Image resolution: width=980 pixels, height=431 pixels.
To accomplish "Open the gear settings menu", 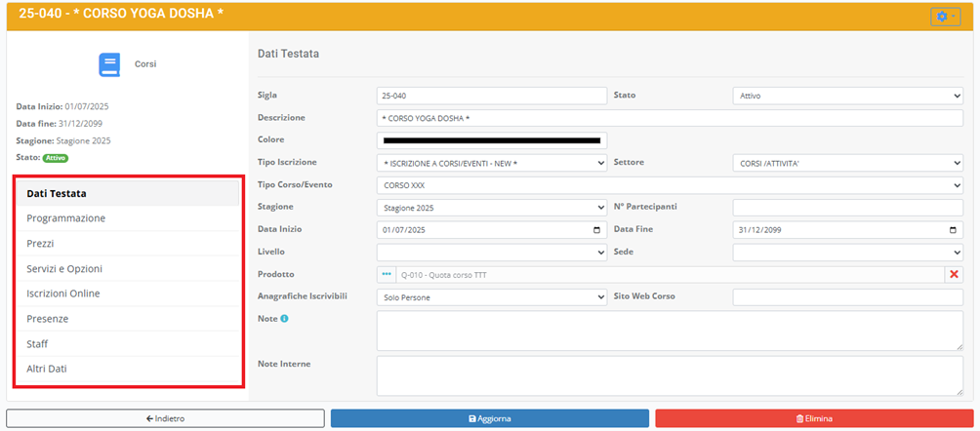I will [945, 17].
